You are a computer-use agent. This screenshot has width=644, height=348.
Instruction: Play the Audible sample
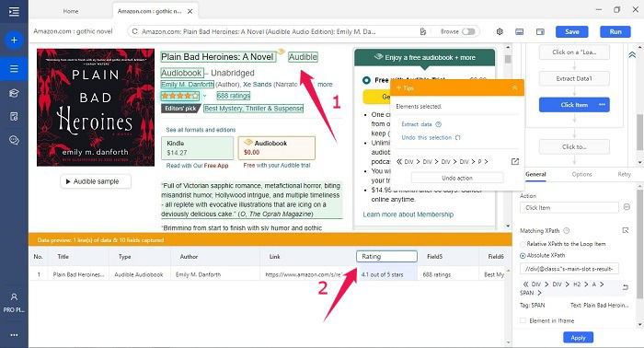click(96, 181)
